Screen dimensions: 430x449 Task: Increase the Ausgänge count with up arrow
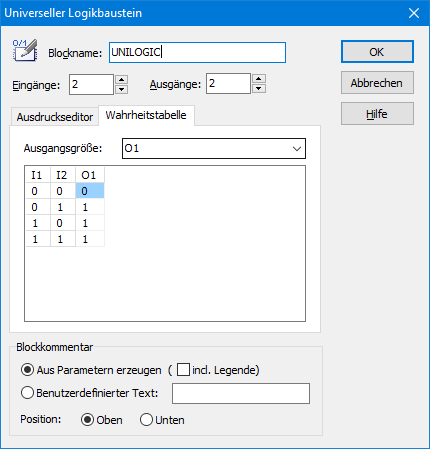tap(259, 79)
